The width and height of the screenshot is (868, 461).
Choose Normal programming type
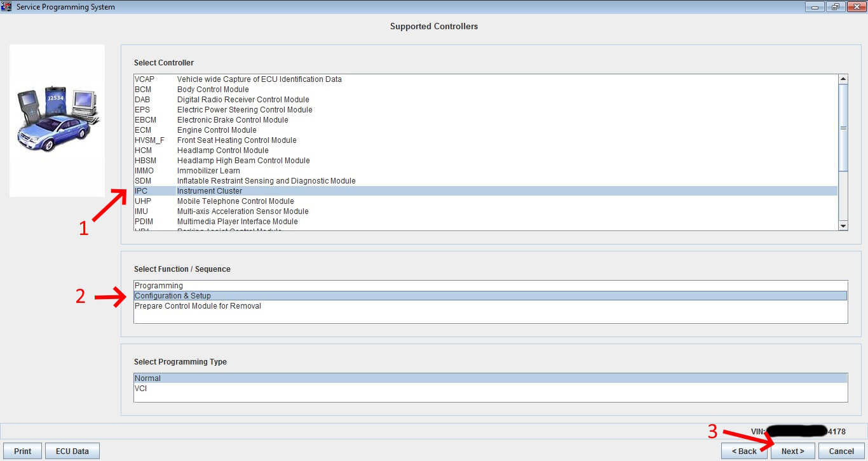[491, 378]
